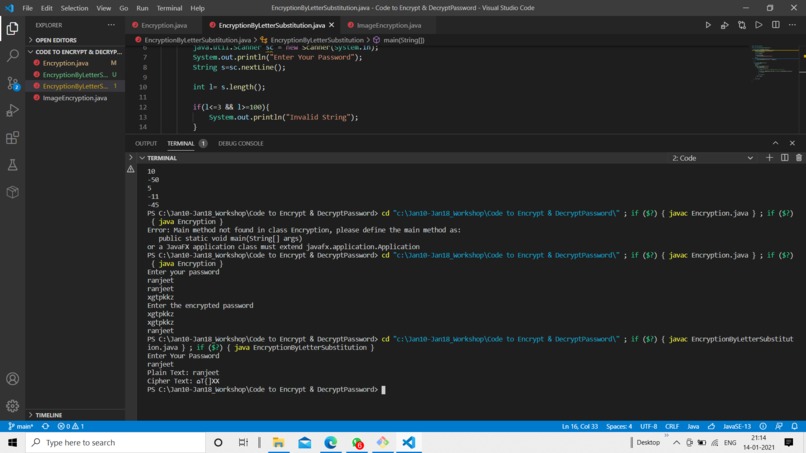
Task: Change encoding via UTF-8 status item
Action: coord(649,426)
